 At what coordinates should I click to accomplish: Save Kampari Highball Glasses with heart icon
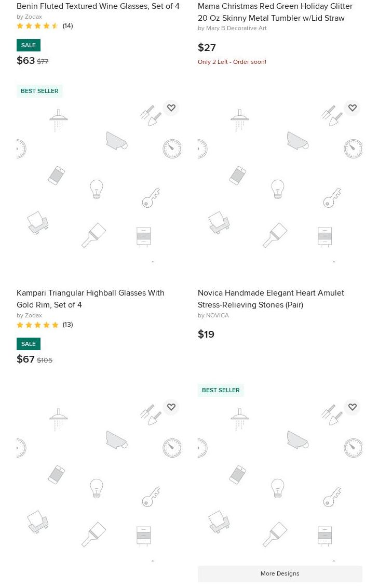pyautogui.click(x=171, y=108)
